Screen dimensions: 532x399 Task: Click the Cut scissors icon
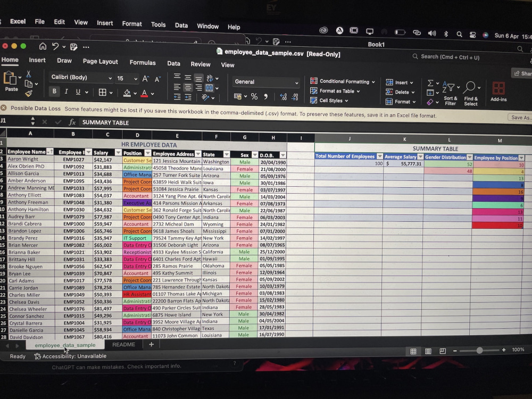(x=29, y=73)
